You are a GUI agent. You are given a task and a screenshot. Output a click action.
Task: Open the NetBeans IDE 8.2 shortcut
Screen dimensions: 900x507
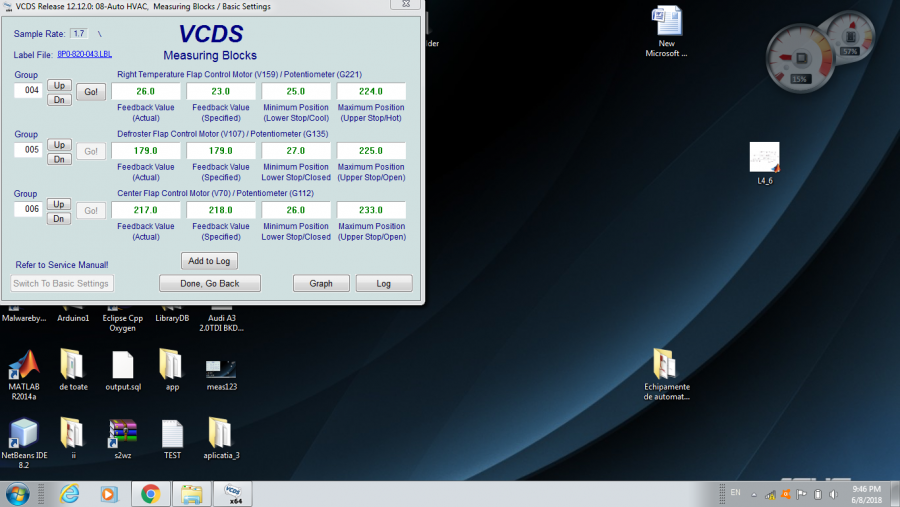[23, 434]
